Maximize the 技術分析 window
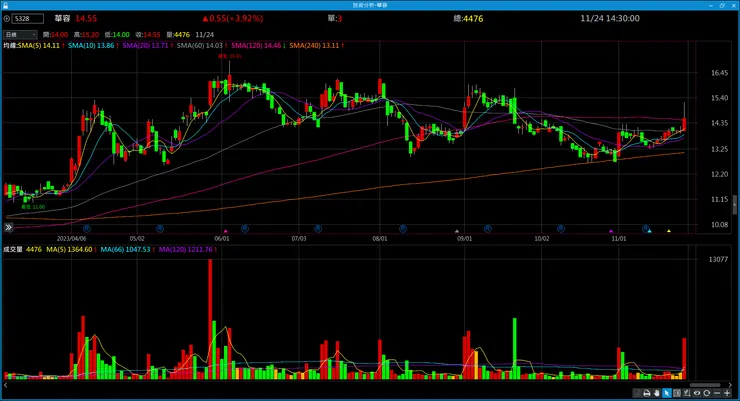 click(x=722, y=5)
